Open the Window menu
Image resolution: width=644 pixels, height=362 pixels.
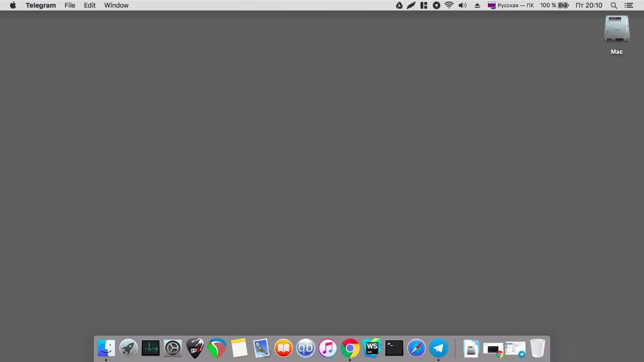coord(116,6)
